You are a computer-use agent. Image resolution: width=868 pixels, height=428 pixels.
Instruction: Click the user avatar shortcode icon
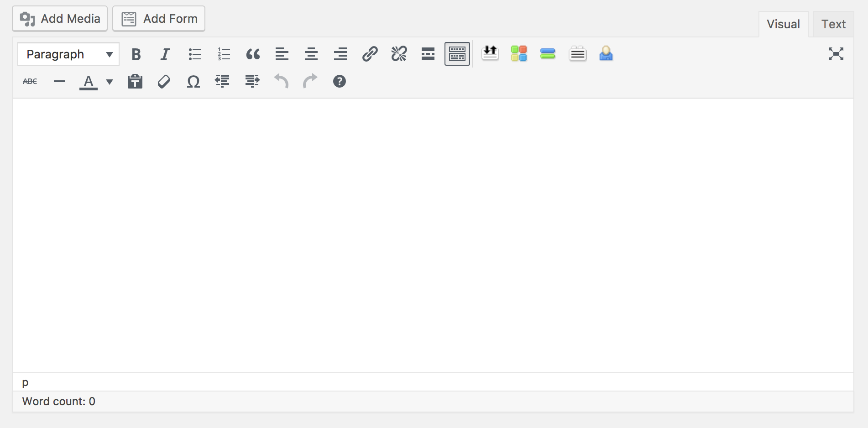click(x=606, y=53)
